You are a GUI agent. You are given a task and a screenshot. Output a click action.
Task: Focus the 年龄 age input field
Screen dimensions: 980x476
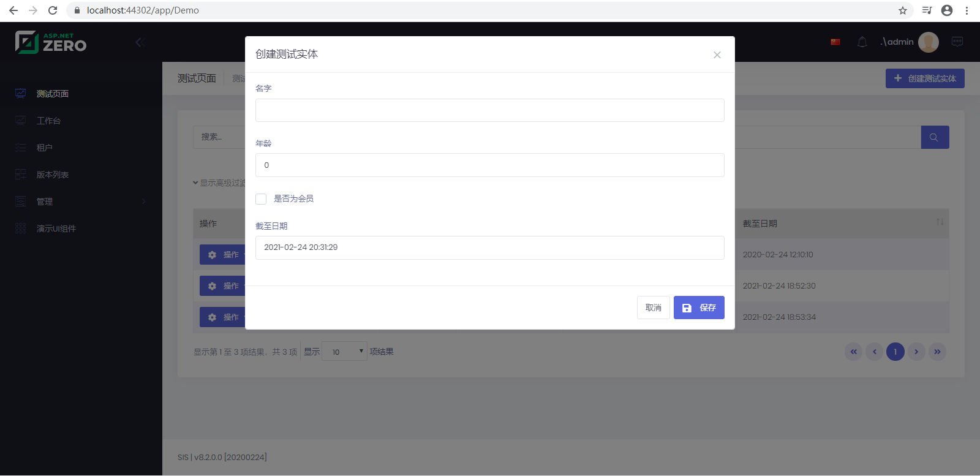[490, 165]
